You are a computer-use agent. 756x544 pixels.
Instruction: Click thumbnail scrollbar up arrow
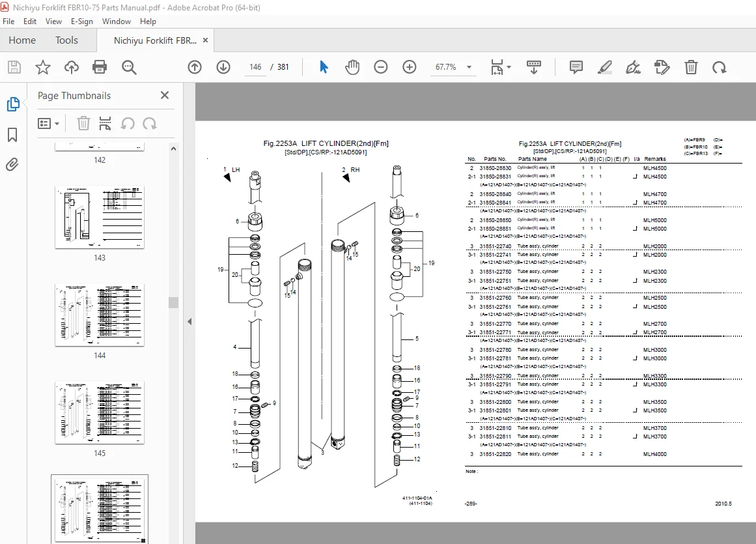tap(174, 149)
